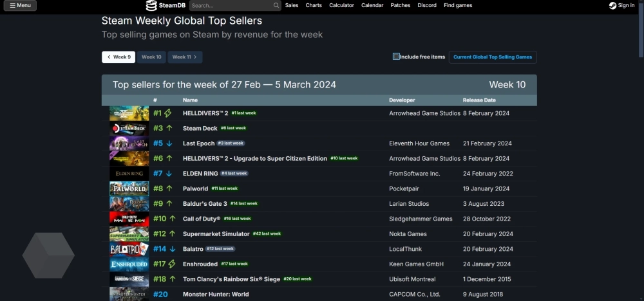
Task: Open the hamburger Menu button
Action: click(x=20, y=6)
